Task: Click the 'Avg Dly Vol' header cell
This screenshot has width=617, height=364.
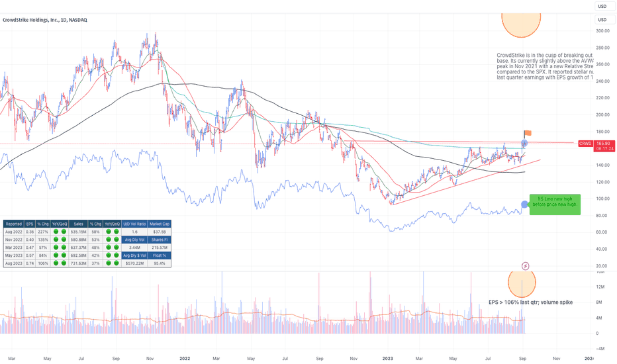Action: 134,240
